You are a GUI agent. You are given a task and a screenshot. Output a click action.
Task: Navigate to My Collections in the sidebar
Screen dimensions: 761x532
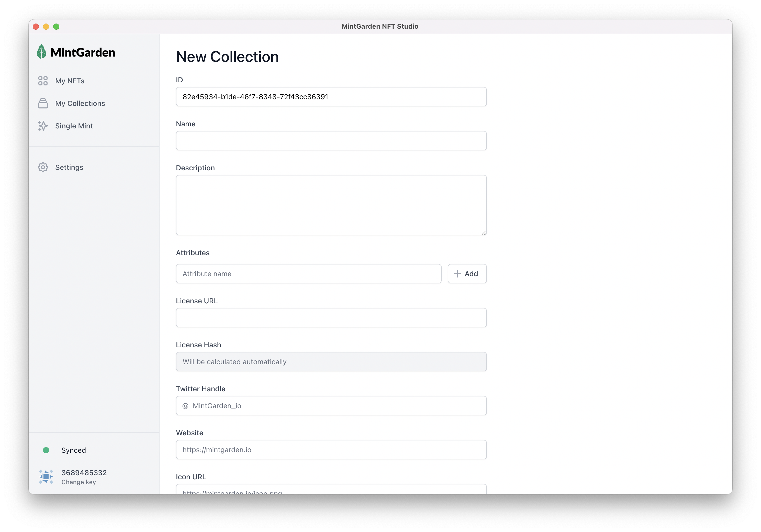(80, 103)
